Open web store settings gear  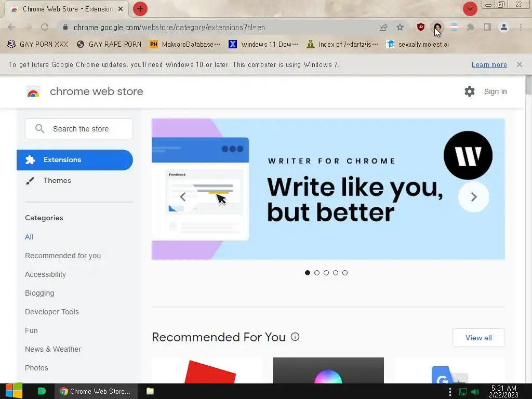[470, 91]
